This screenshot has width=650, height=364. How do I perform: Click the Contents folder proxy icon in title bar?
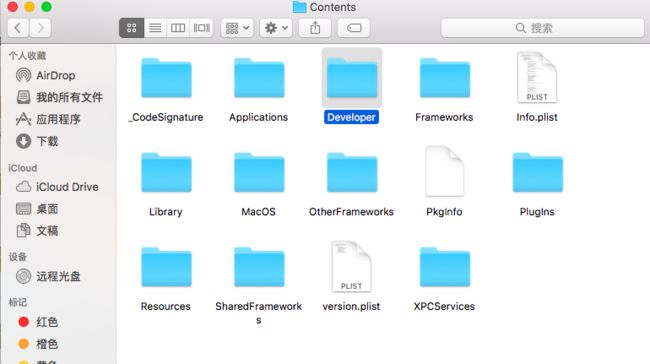click(x=299, y=7)
